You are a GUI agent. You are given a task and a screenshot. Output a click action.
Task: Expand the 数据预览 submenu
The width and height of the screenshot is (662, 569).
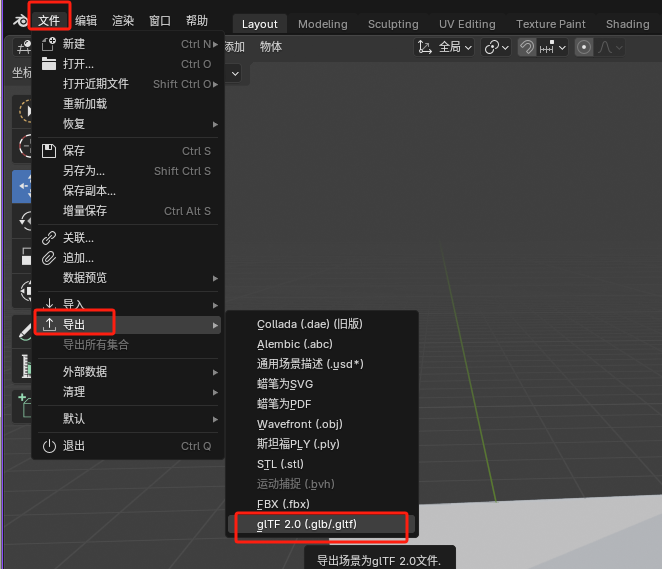(128, 278)
